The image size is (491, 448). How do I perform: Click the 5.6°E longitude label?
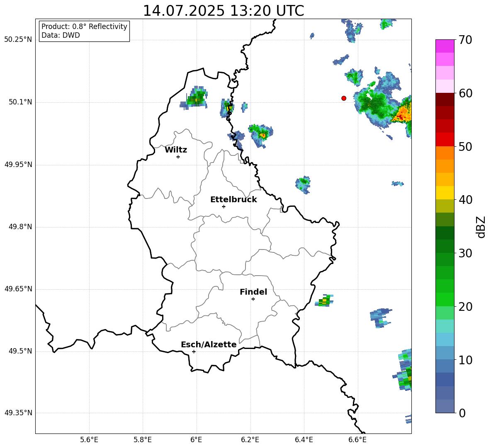[89, 440]
